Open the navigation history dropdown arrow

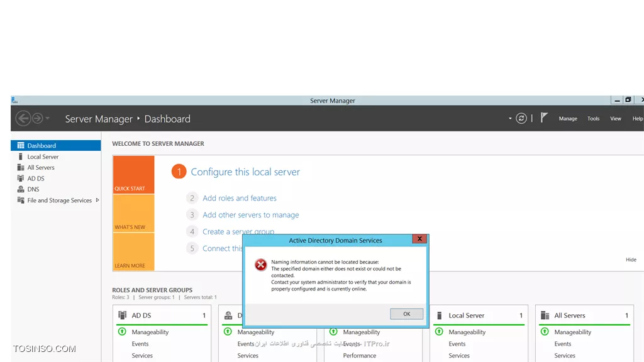click(x=48, y=118)
